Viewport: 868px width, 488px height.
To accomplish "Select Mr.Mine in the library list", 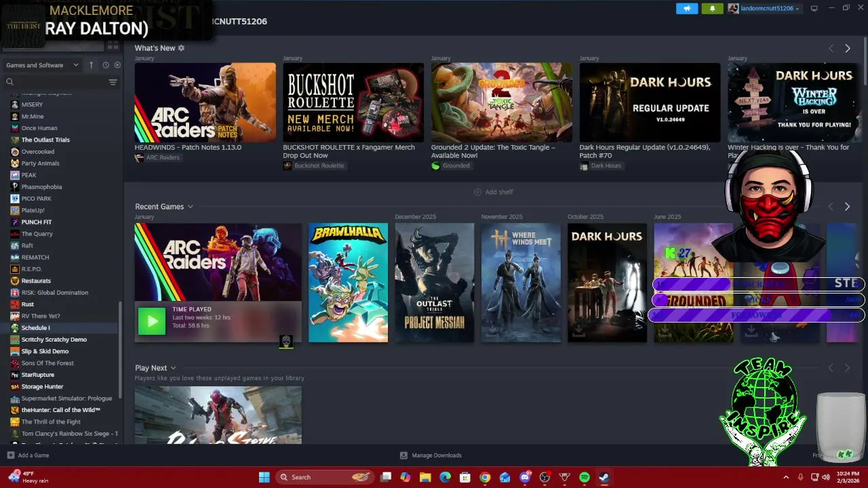I will 32,117.
